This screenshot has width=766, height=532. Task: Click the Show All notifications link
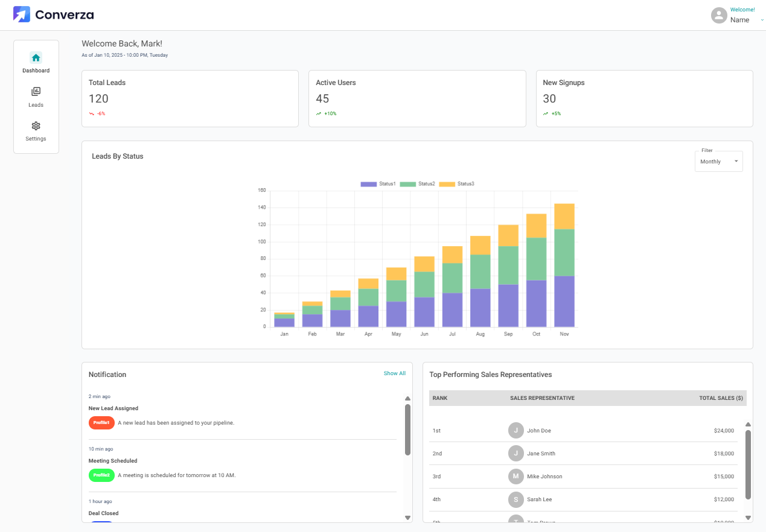coord(395,373)
